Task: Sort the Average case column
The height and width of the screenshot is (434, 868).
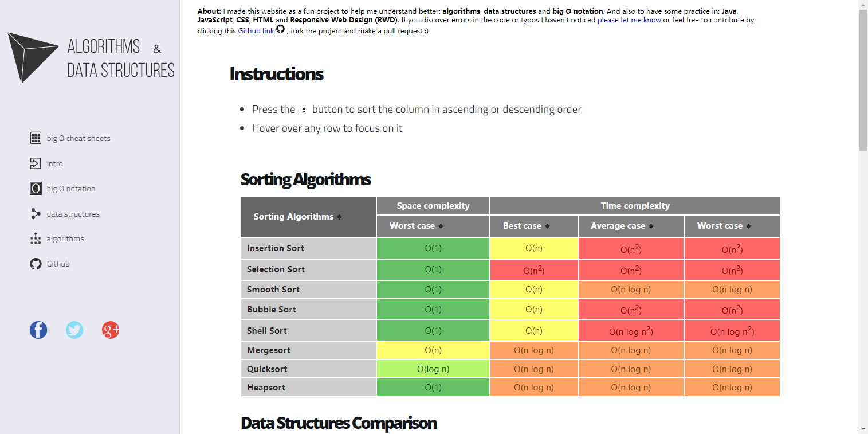Action: click(x=651, y=226)
